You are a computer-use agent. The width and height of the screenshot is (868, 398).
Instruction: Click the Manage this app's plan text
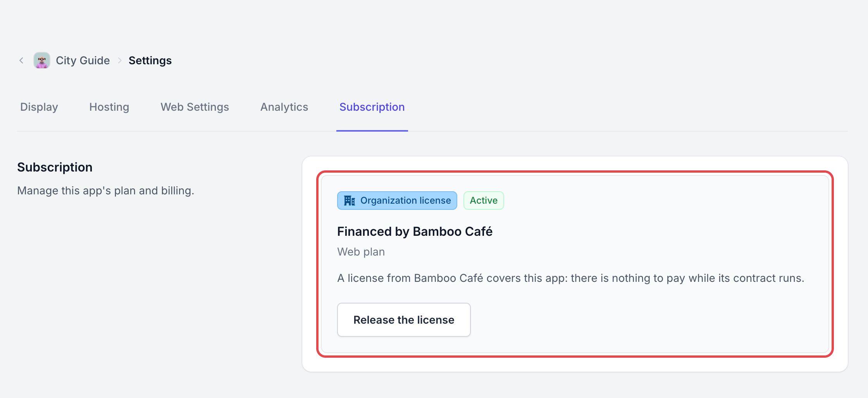106,190
